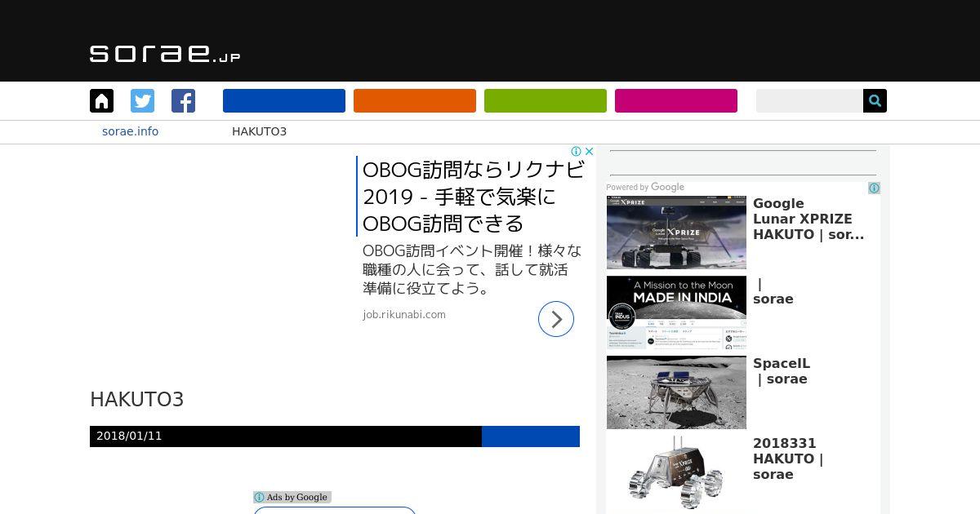Image resolution: width=980 pixels, height=514 pixels.
Task: Open the Twitter icon link
Action: pos(142,101)
